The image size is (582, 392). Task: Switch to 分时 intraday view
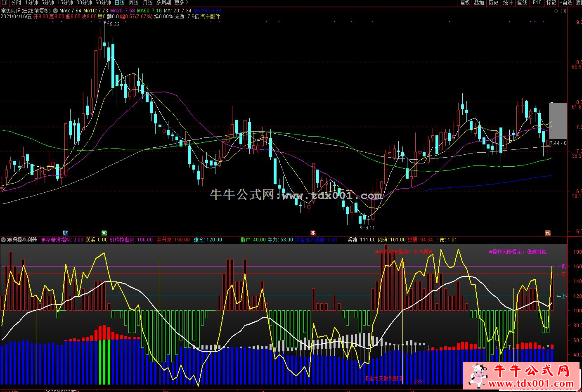coord(16,2)
